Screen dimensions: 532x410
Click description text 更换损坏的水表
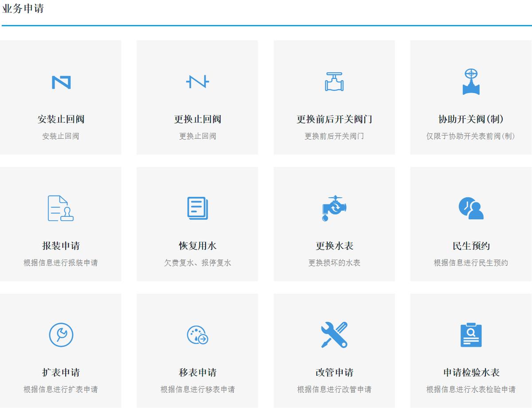click(334, 263)
